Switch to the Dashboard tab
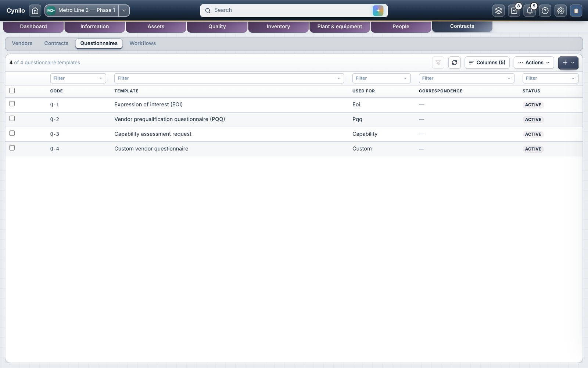The height and width of the screenshot is (368, 588). [33, 26]
